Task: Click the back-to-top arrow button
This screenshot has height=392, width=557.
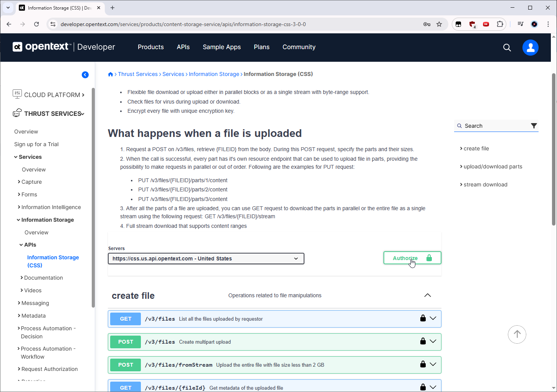Action: [517, 334]
